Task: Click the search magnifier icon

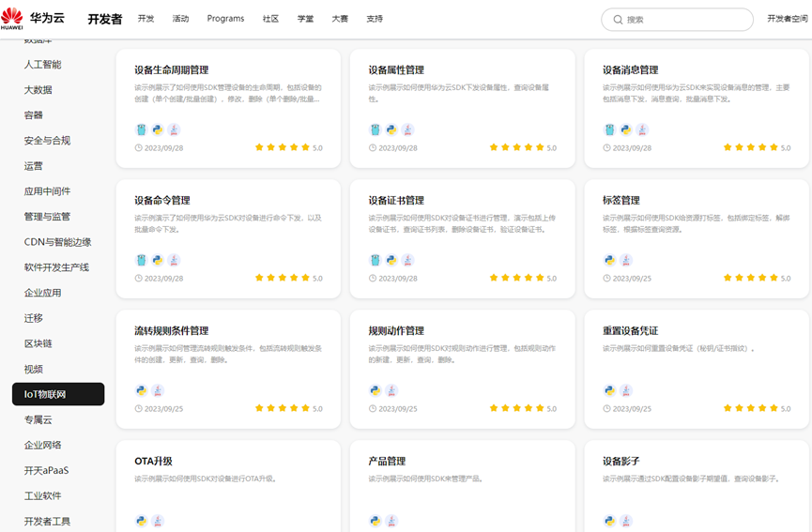Action: [x=618, y=20]
